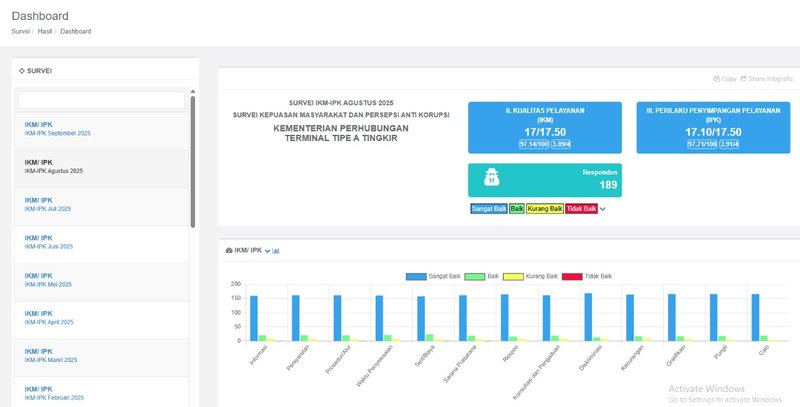Image resolution: width=800 pixels, height=407 pixels.
Task: Open the IKM/IPK chart dropdown arrow
Action: pyautogui.click(x=267, y=250)
